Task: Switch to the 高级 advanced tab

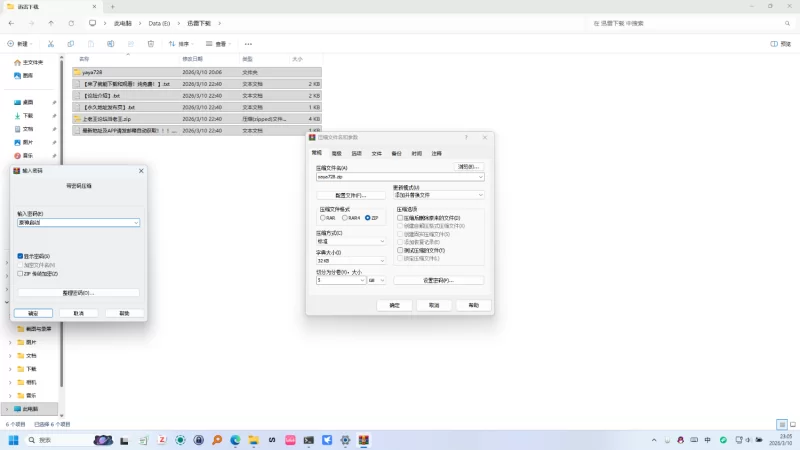Action: pyautogui.click(x=336, y=153)
